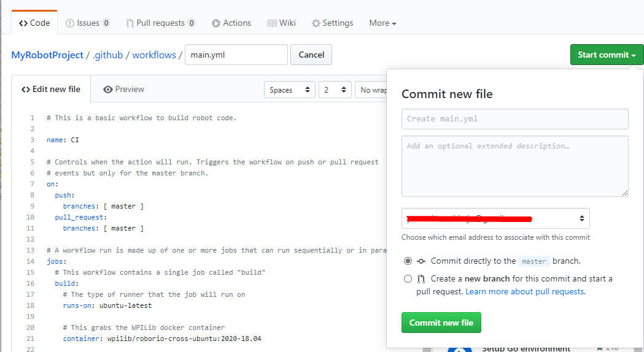Screen dimensions: 644x352
Task: Expand the More menu
Action: (x=382, y=23)
